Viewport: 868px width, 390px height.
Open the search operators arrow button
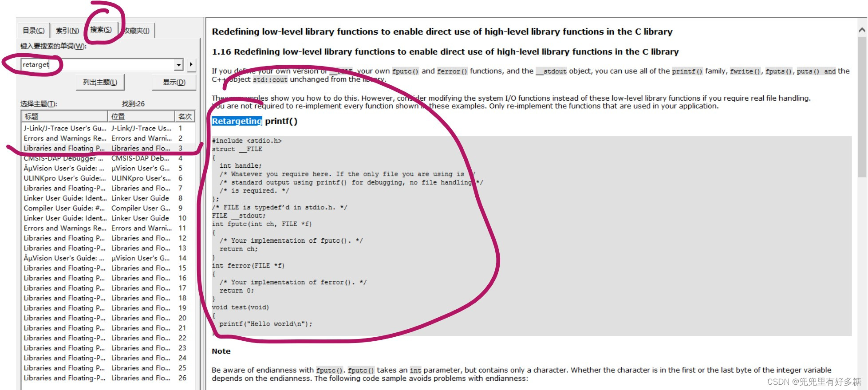coord(191,65)
